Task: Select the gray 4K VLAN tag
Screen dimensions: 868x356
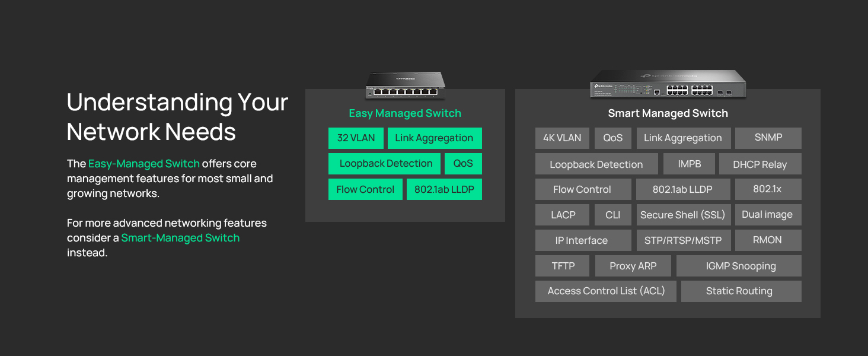Action: tap(563, 138)
